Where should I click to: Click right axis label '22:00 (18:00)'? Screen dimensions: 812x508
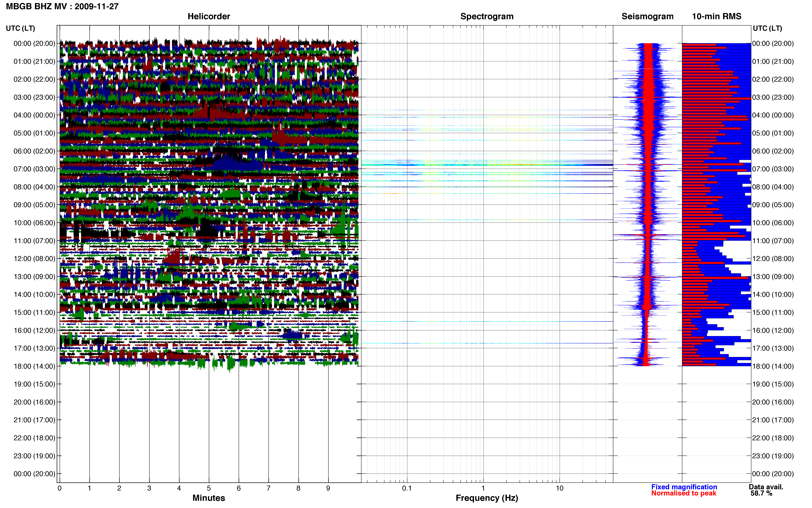coord(773,438)
